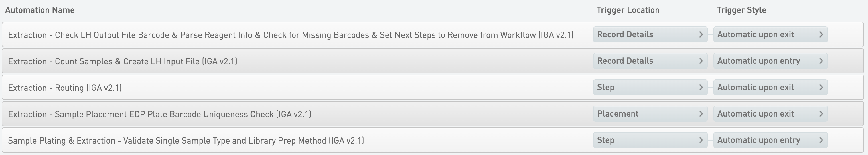
Task: Open Trigger Style for Check LH Output File row
Action: (x=770, y=34)
